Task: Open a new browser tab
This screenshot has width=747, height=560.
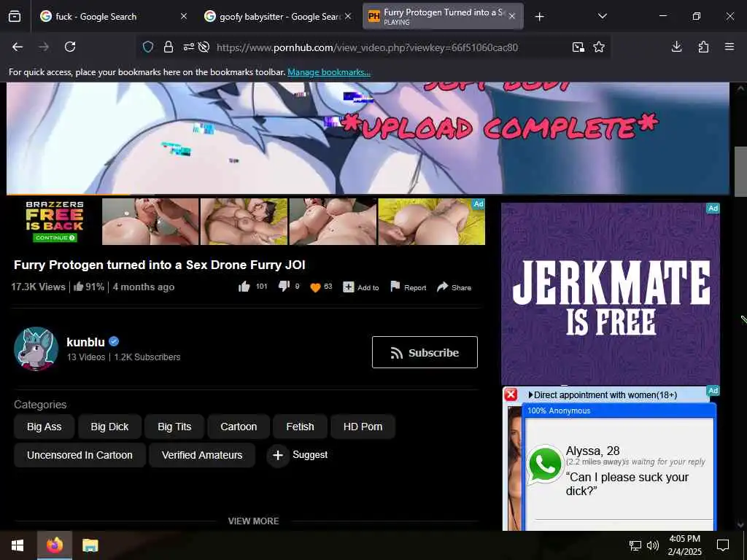Action: [539, 17]
